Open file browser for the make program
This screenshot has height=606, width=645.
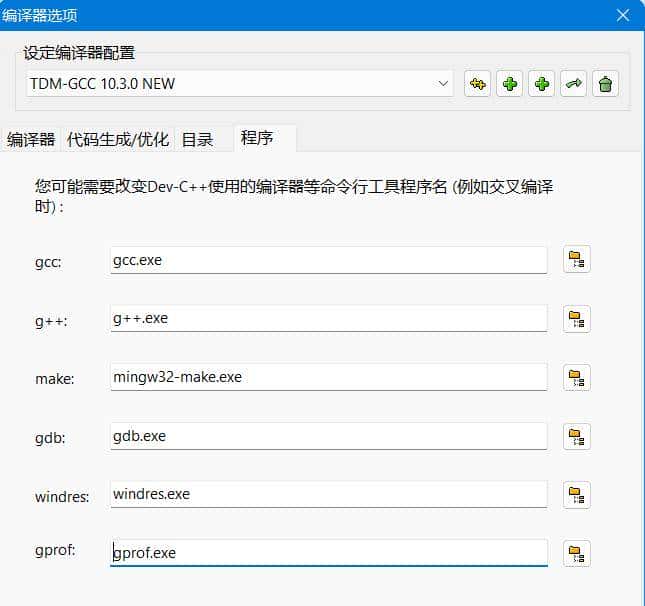[x=577, y=378]
